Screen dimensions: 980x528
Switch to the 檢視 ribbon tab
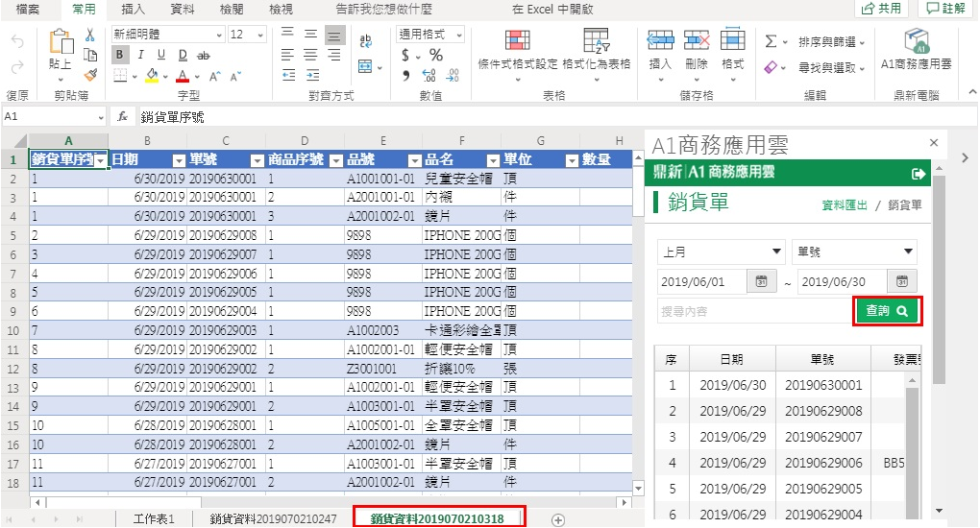pyautogui.click(x=281, y=10)
